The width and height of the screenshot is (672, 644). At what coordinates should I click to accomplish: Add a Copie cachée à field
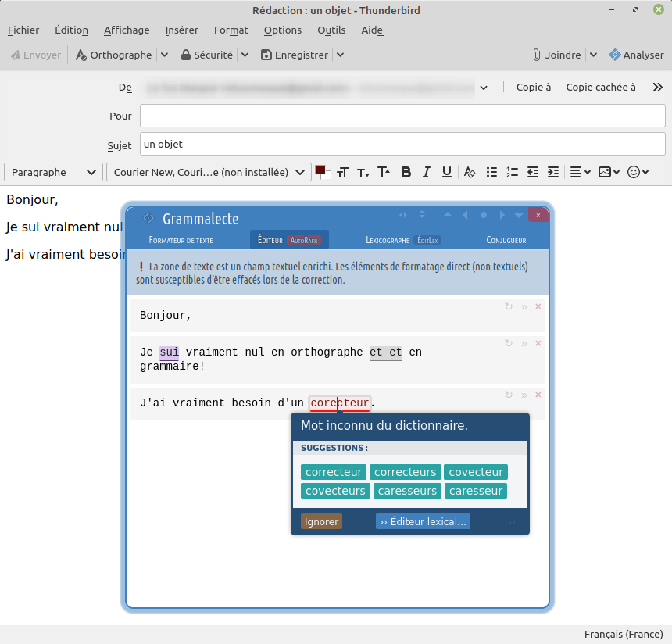600,88
